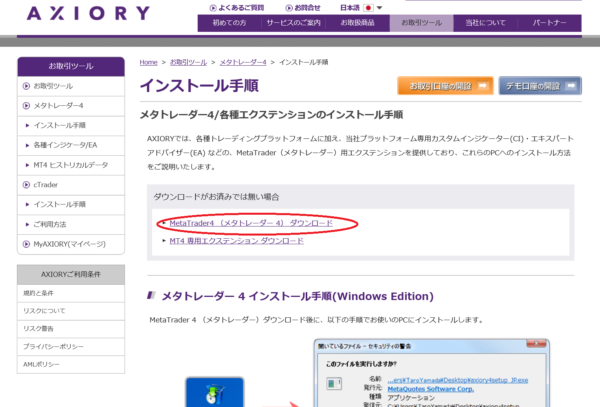Click the green installer icon below the heading
Screen dimensions: 600x407
tap(212, 390)
